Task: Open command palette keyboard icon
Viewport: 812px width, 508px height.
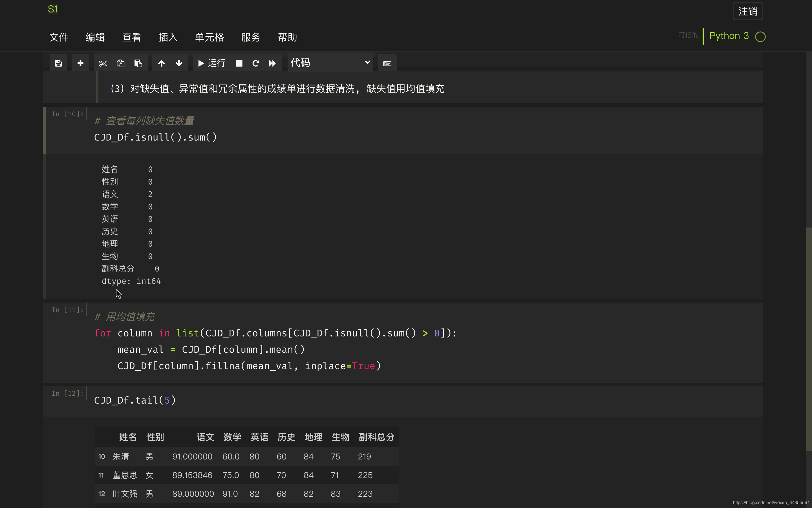Action: click(387, 63)
